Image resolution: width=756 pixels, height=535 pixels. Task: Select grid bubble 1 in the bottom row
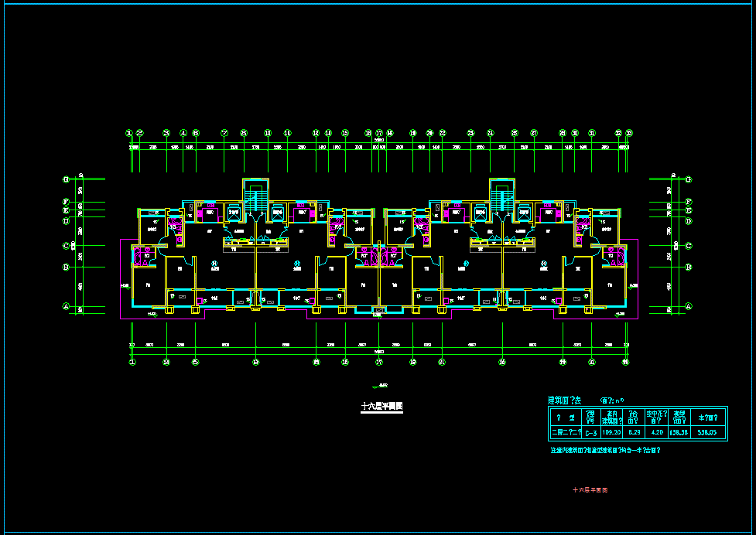132,361
